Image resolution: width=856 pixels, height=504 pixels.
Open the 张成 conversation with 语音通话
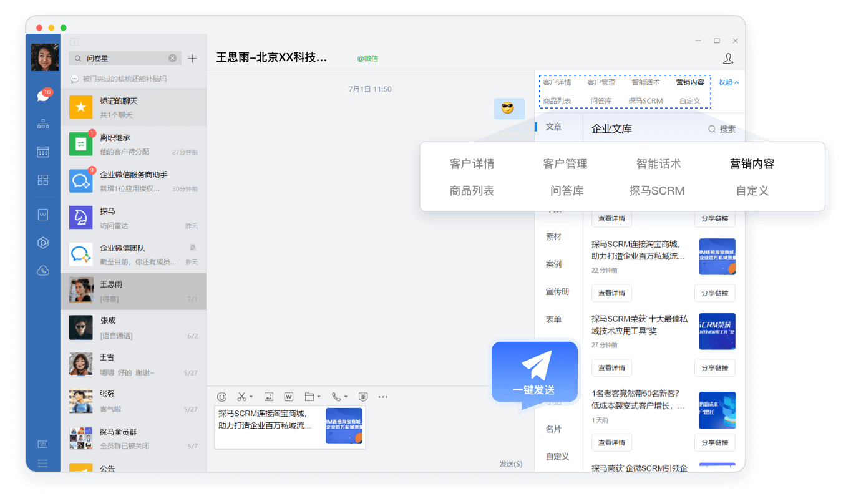coord(134,327)
